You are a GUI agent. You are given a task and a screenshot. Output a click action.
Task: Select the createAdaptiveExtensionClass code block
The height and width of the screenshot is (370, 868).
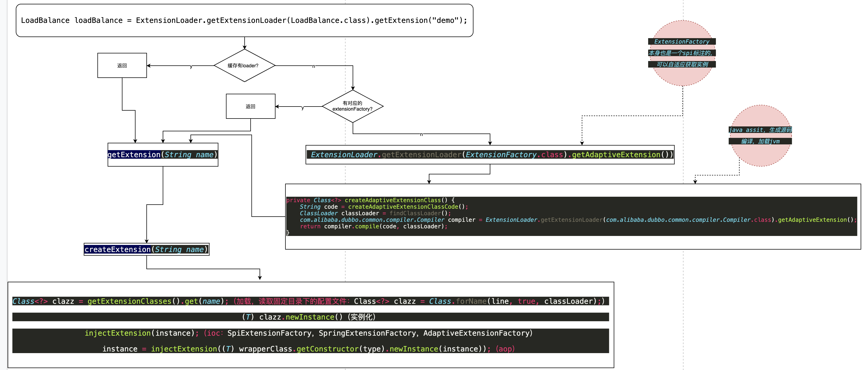point(573,216)
